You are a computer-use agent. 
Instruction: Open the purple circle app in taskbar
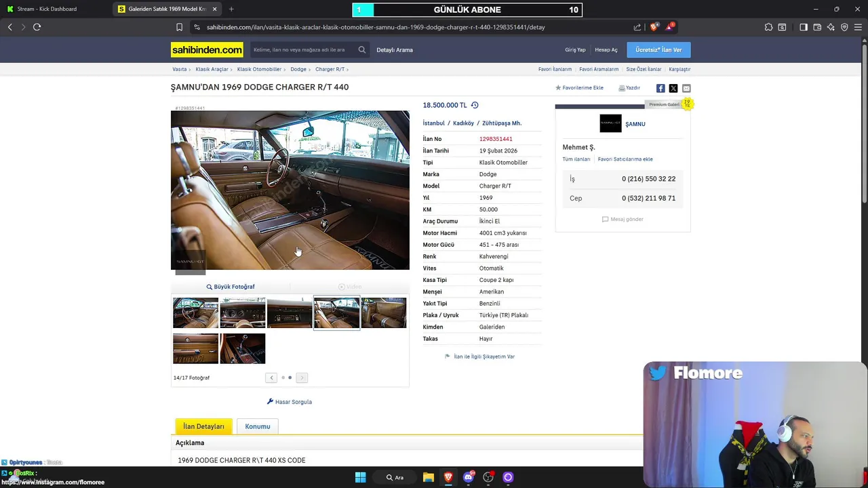pyautogui.click(x=508, y=477)
